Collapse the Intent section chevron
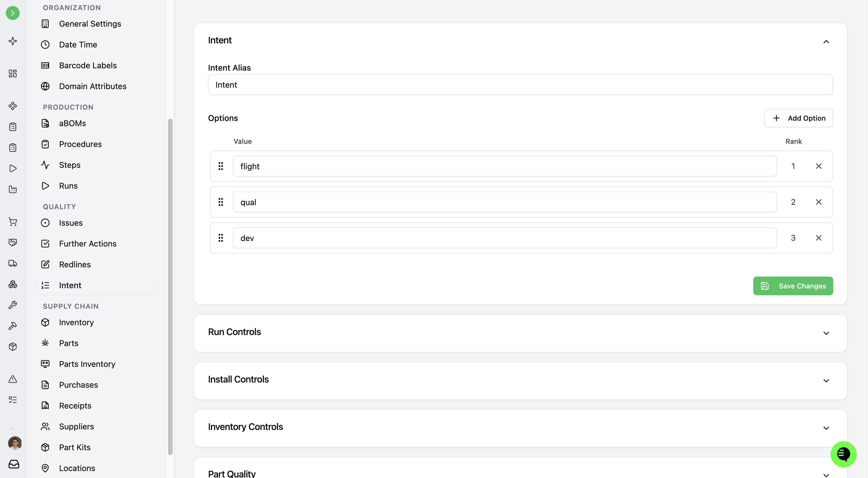The image size is (868, 478). pos(826,42)
